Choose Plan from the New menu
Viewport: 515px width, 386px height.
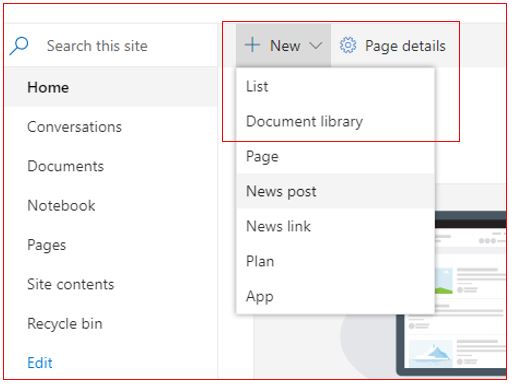335,261
